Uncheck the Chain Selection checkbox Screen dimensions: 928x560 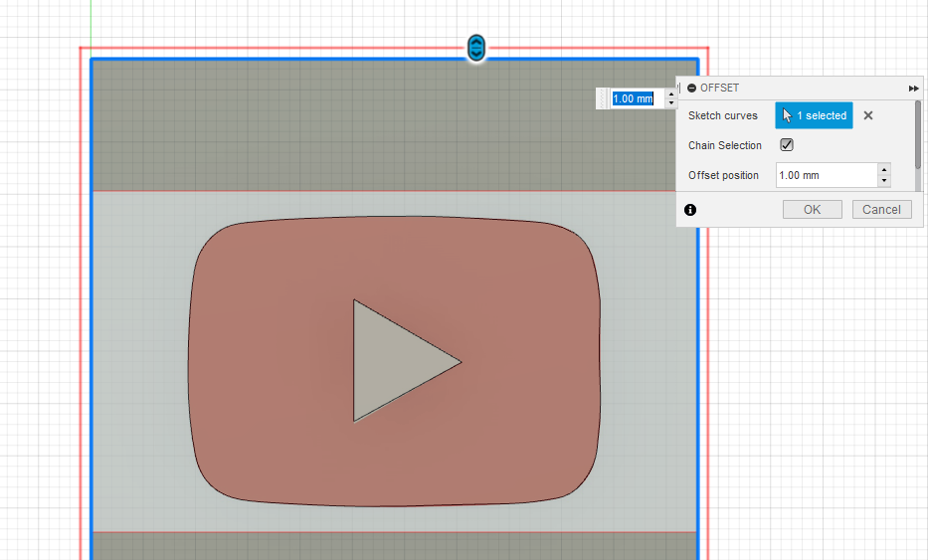coord(787,145)
